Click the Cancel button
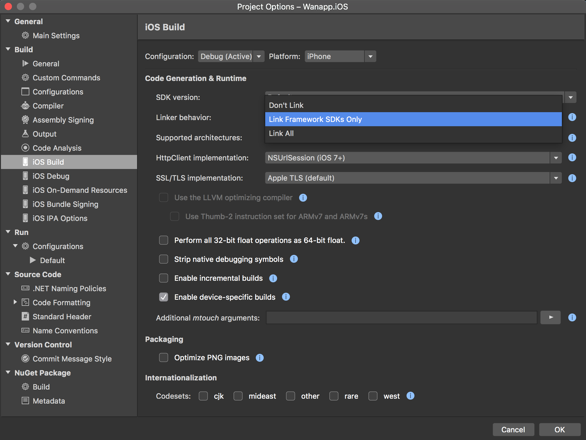The image size is (586, 440). [513, 430]
